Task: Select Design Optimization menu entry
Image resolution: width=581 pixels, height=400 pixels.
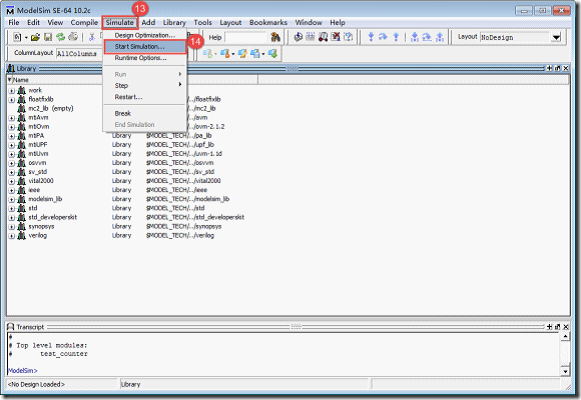Action: (x=145, y=36)
